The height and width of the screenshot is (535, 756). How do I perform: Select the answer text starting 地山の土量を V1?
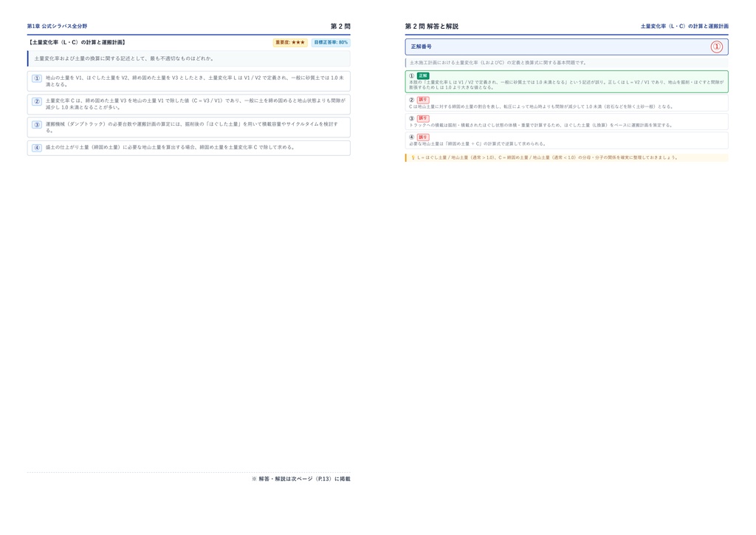tap(195, 81)
